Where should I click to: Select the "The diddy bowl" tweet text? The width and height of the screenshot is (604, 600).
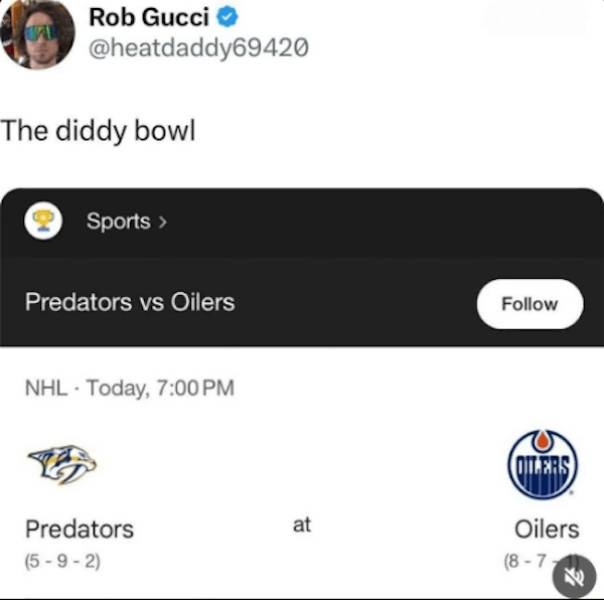tap(97, 130)
